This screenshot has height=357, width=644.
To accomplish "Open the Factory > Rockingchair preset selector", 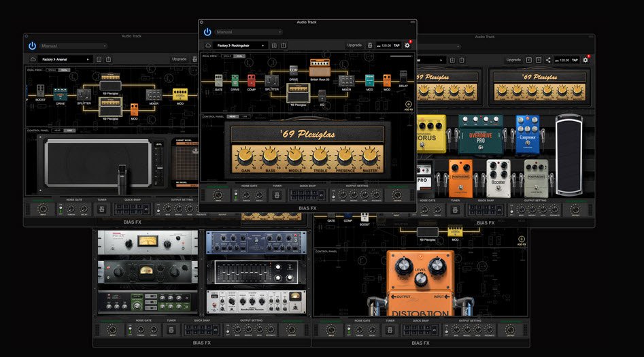I will point(240,45).
